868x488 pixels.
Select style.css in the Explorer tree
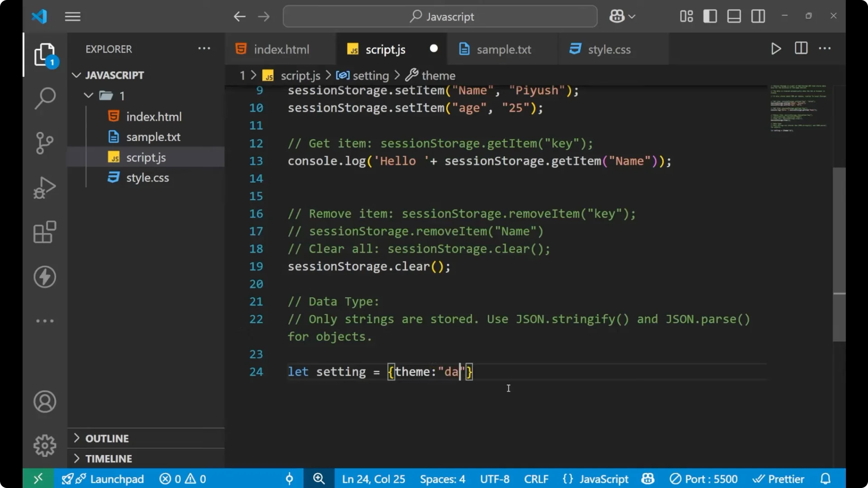point(147,177)
